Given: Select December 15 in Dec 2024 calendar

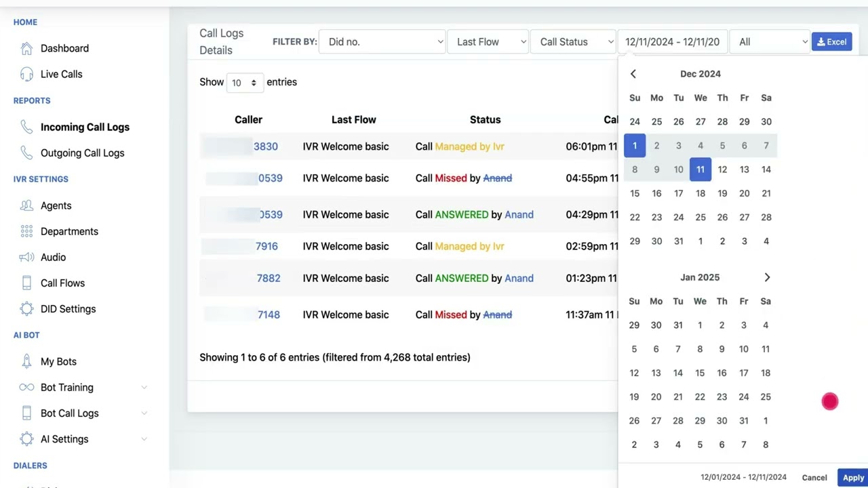Looking at the screenshot, I should click(x=635, y=193).
